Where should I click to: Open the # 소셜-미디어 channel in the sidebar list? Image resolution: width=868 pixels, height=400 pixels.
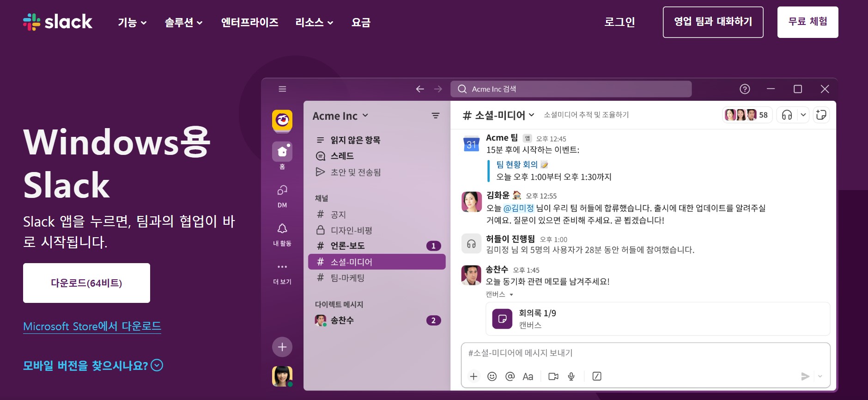pos(376,262)
